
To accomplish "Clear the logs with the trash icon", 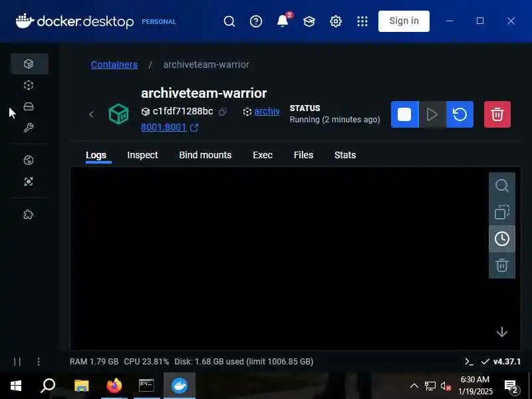I will click(x=502, y=265).
